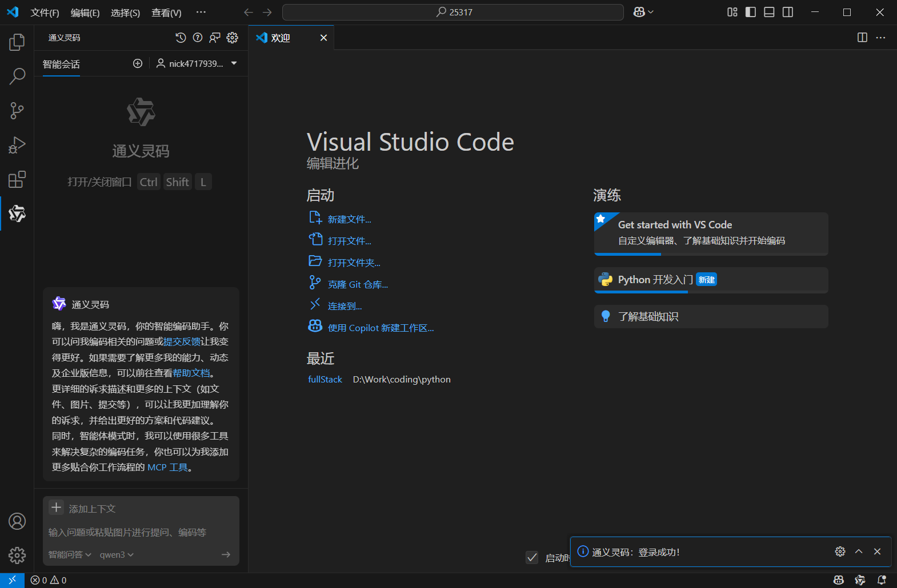
Task: Toggle bottom panel visibility
Action: click(769, 12)
